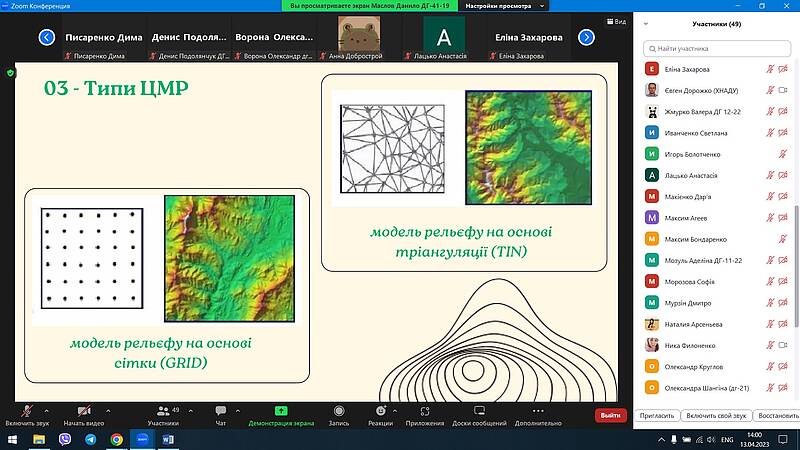Viewport: 800px width, 450px height.
Task: Click the green encryption shield icon
Action: (x=11, y=72)
